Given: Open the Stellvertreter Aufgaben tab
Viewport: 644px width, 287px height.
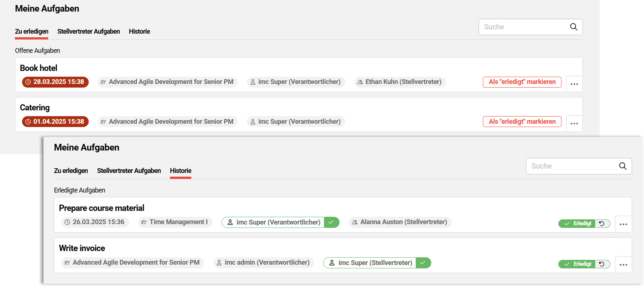Looking at the screenshot, I should 89,32.
